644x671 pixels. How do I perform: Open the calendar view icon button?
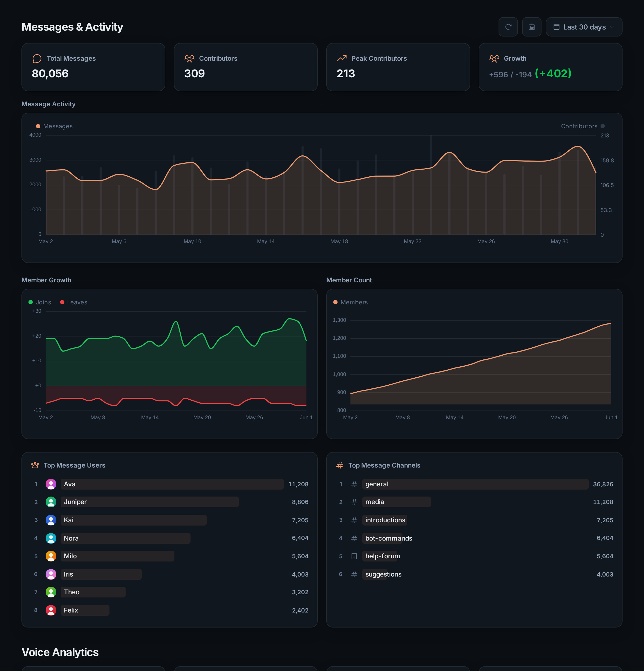(532, 27)
